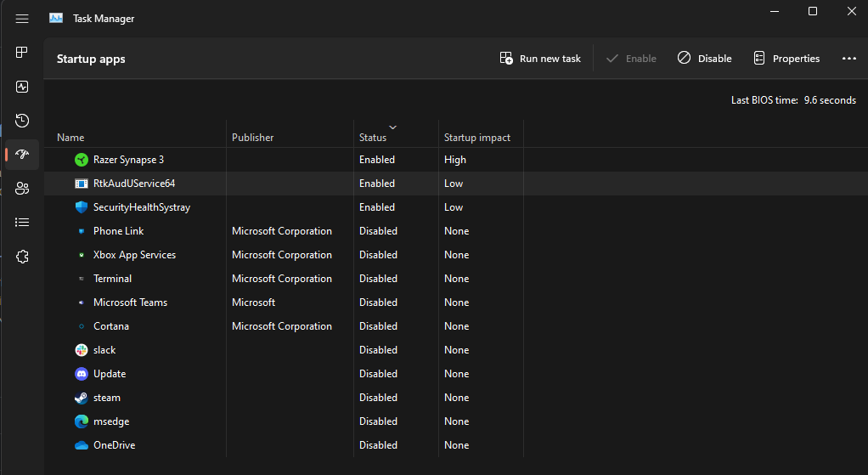Click Enabled status of SecurityHealthSystray
The width and height of the screenshot is (868, 475).
[377, 207]
